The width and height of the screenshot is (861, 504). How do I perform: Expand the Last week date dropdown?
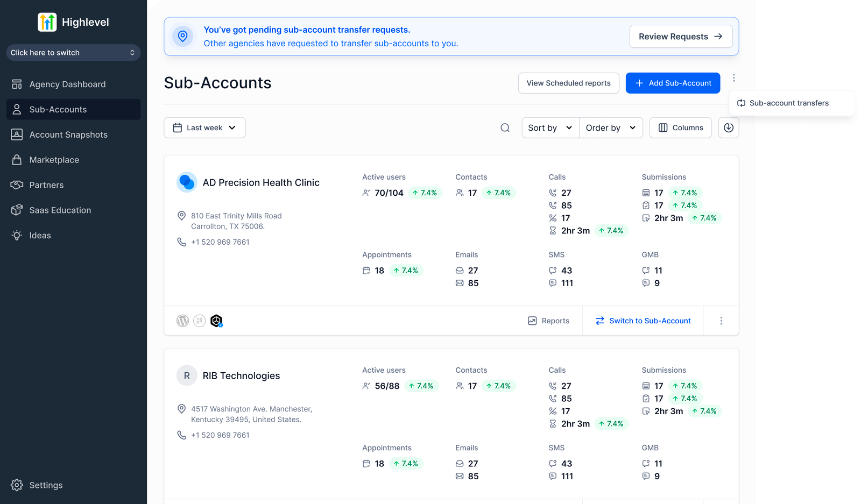click(204, 128)
